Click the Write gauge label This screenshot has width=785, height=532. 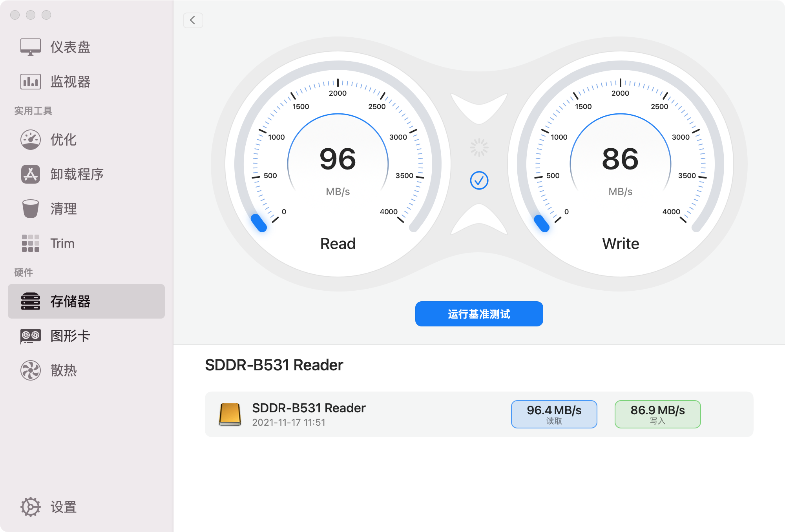pyautogui.click(x=621, y=244)
